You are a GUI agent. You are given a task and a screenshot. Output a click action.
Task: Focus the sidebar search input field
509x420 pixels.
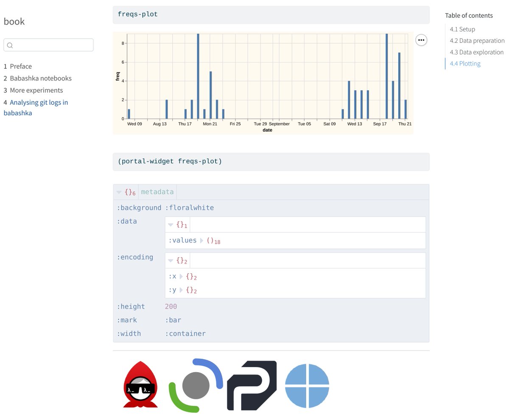pos(48,45)
